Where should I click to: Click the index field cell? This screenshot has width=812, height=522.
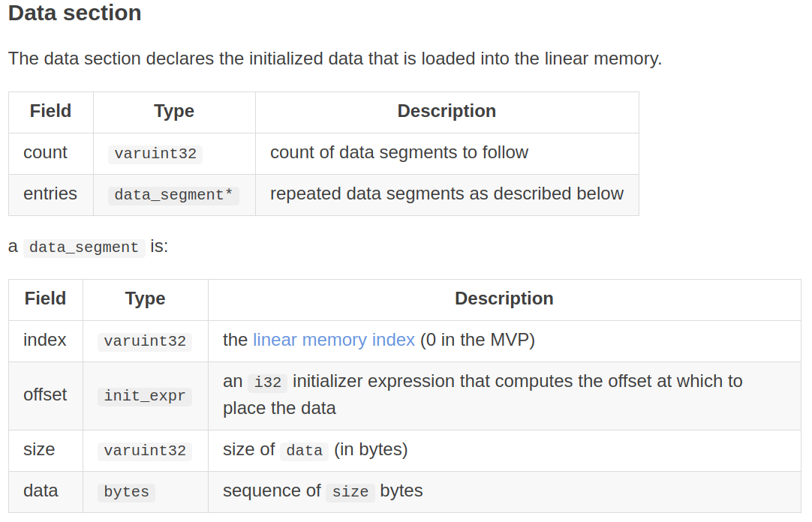point(45,340)
